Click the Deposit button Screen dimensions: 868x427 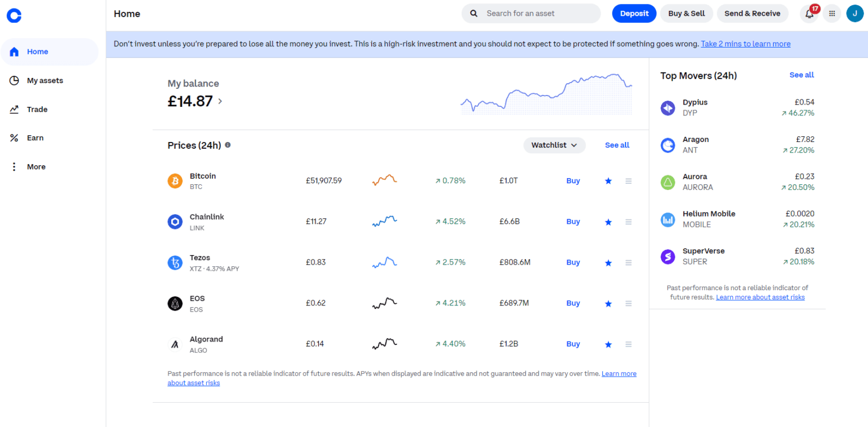point(634,14)
